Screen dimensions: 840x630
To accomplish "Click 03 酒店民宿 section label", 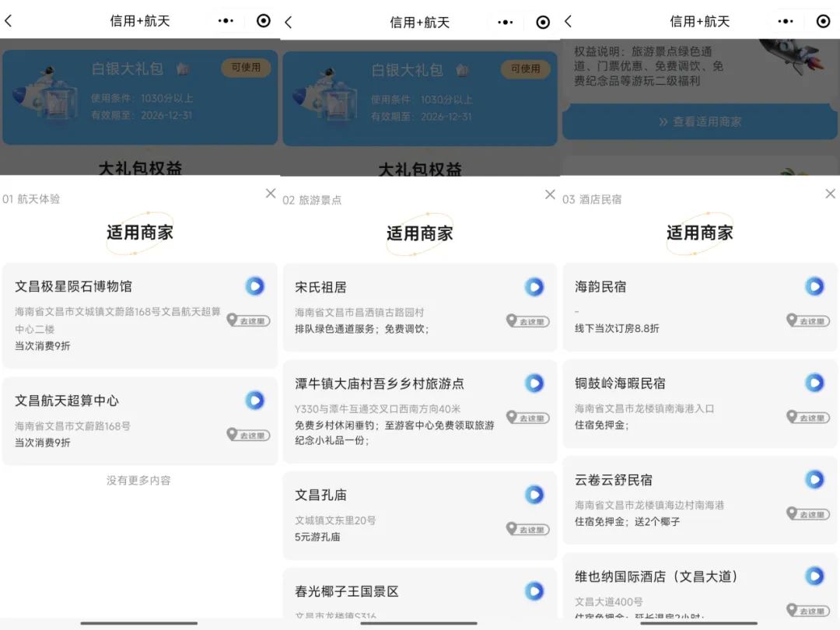I will 592,199.
